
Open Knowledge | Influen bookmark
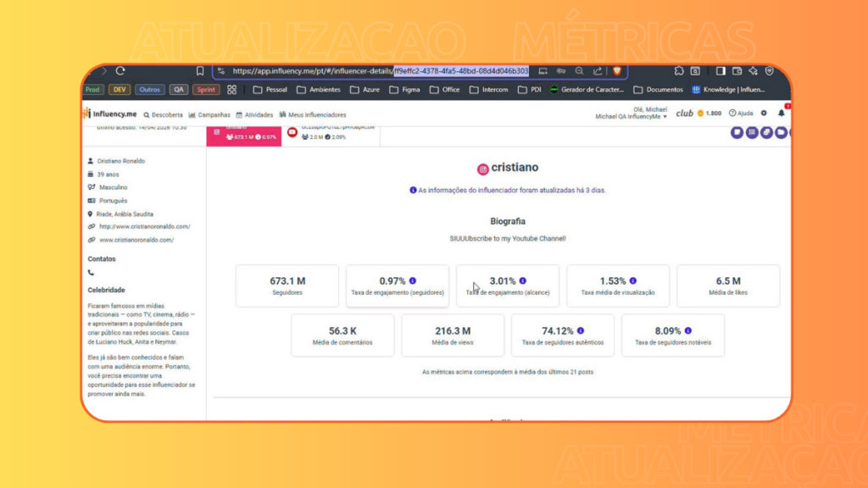(x=728, y=90)
